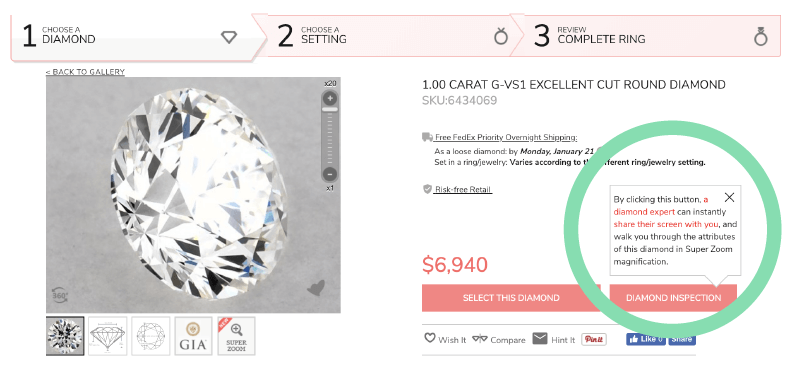This screenshot has height=373, width=797.
Task: Open the Super Zoom view thumbnail
Action: [236, 335]
